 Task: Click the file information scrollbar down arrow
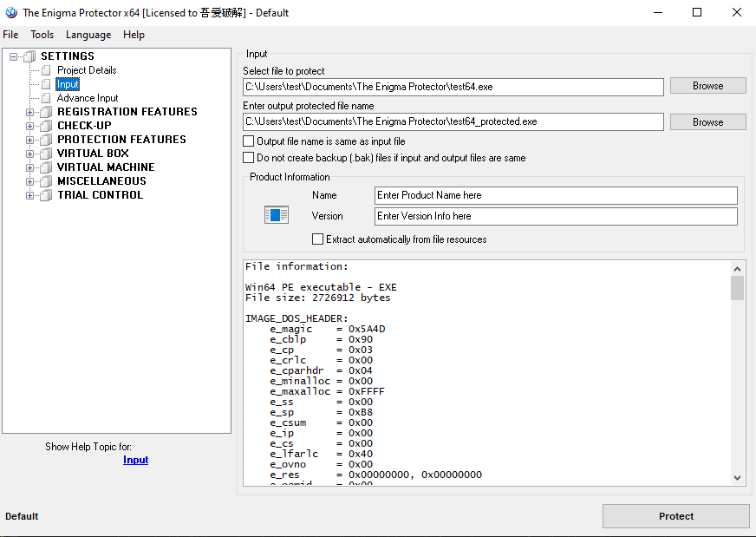[x=737, y=477]
